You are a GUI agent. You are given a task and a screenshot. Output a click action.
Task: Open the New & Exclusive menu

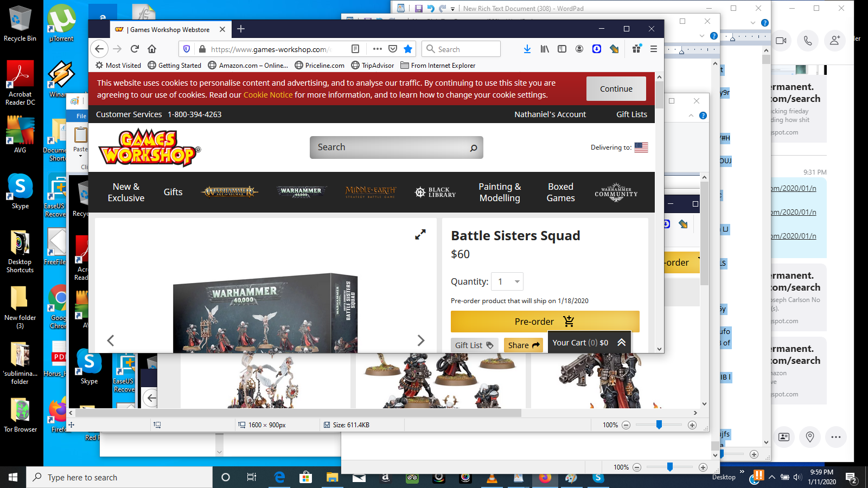coord(126,192)
